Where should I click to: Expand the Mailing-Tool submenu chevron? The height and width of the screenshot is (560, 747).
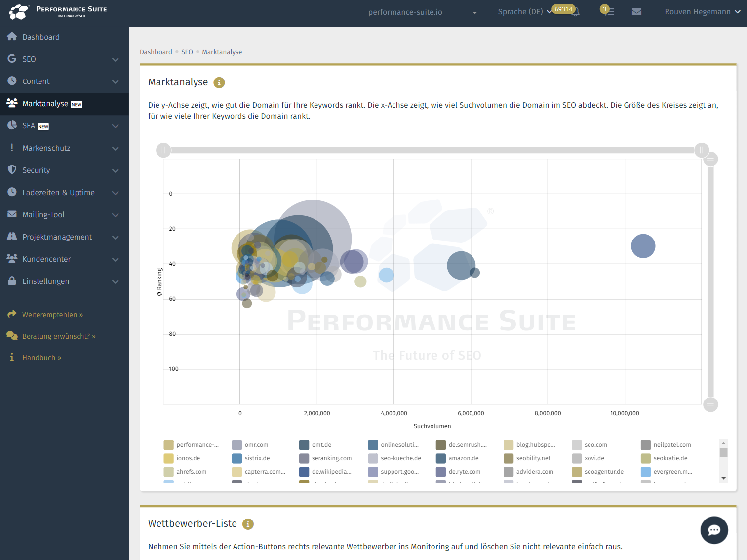[115, 215]
